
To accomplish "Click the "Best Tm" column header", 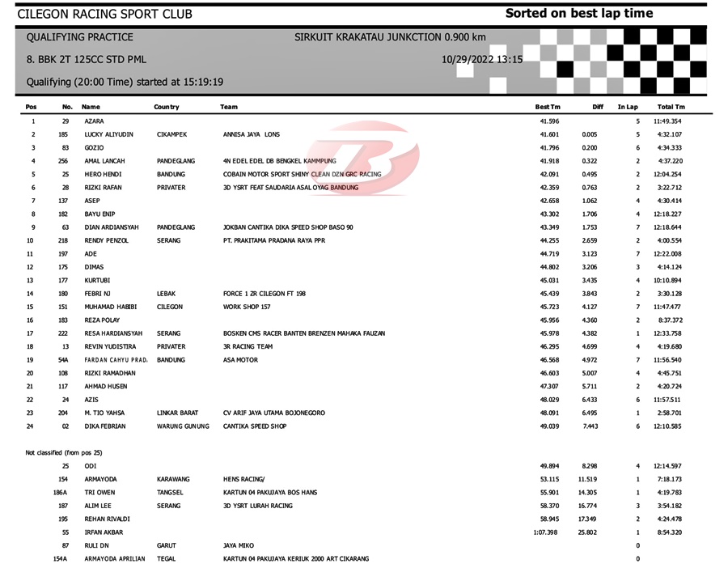I will tap(547, 107).
